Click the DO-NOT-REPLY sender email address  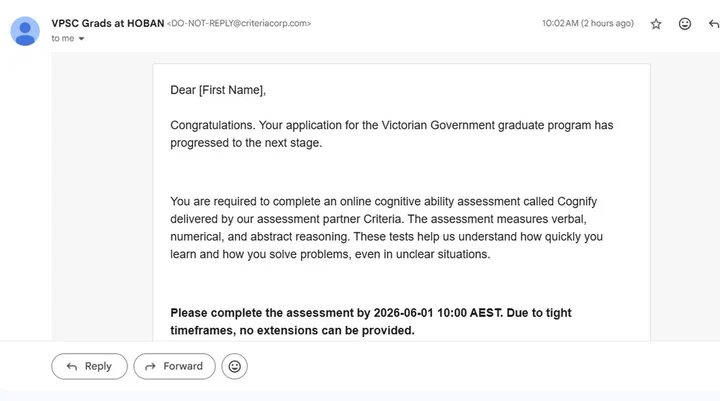click(239, 23)
